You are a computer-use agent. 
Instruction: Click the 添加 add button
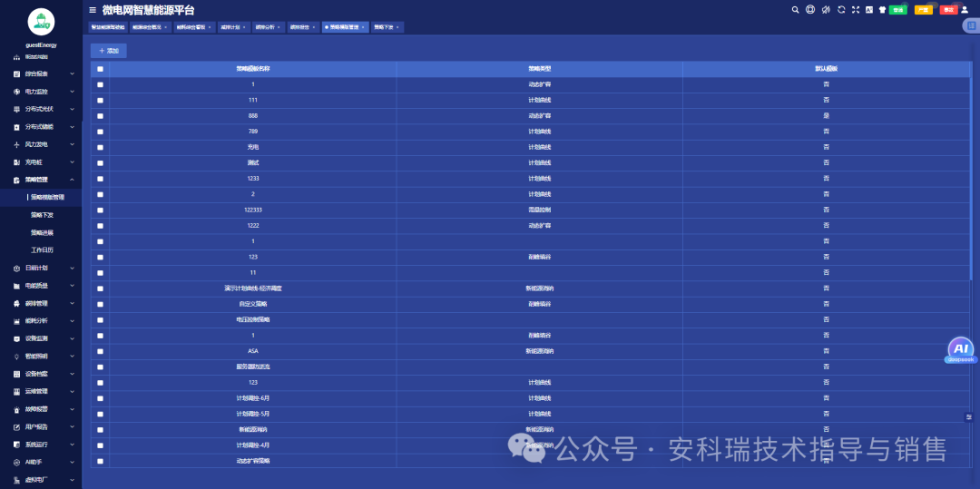click(x=109, y=51)
